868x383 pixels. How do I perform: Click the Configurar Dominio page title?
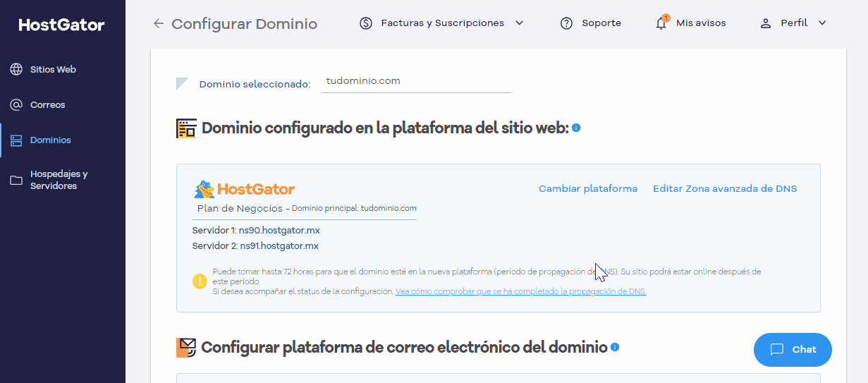point(244,24)
